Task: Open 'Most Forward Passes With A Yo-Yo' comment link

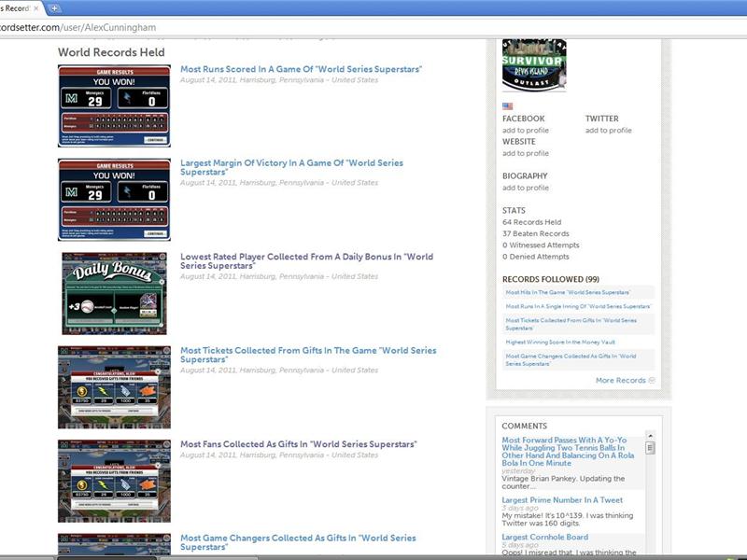Action: (568, 452)
